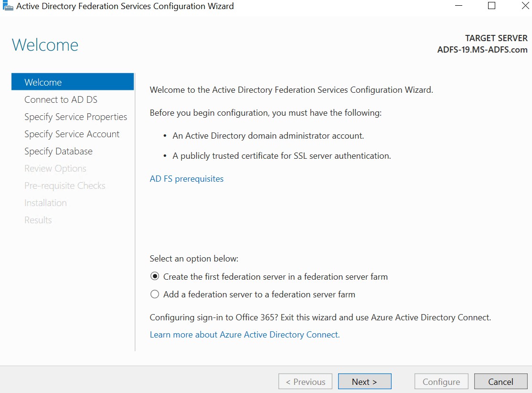
Task: Click the Configuring sign-in to Office 365 text
Action: coord(320,317)
